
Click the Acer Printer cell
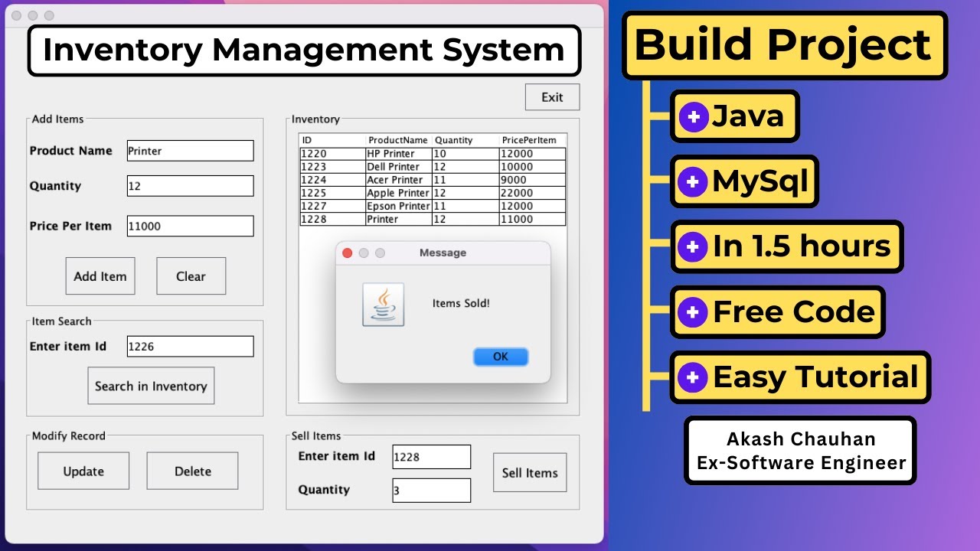tap(399, 180)
